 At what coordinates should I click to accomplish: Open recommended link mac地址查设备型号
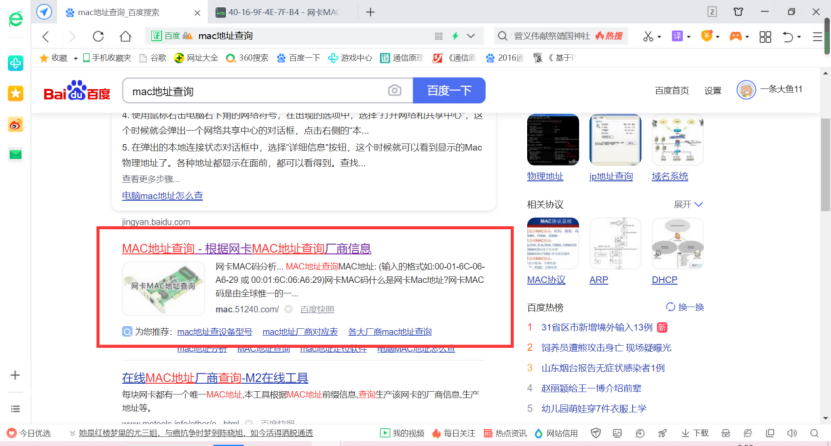(x=215, y=332)
